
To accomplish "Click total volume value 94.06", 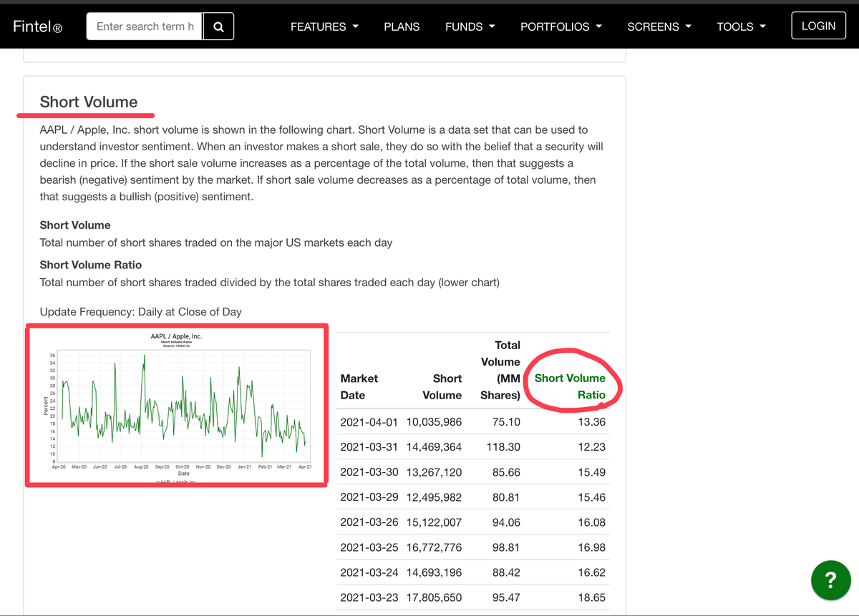I will 507,522.
